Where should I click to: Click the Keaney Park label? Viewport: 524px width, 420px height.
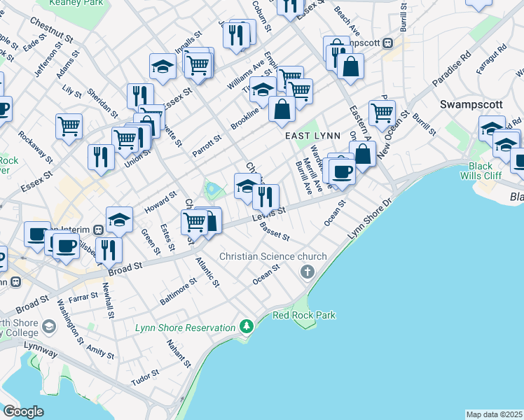pyautogui.click(x=76, y=3)
